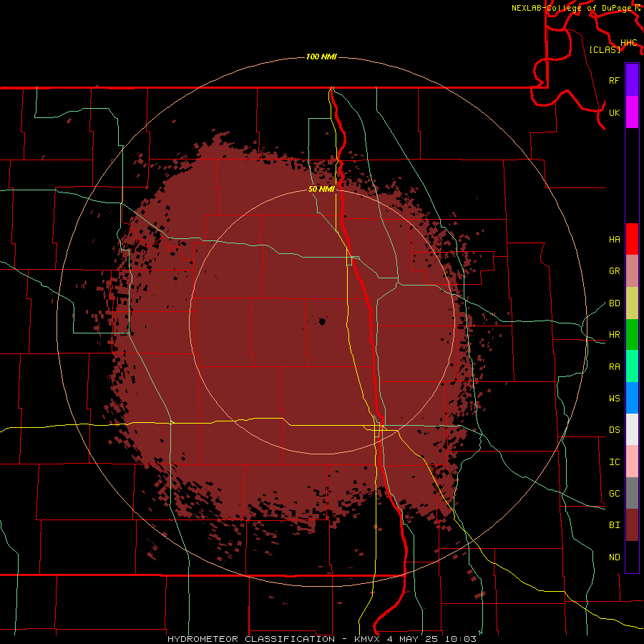
Task: Click the IC legend label
Action: click(615, 462)
